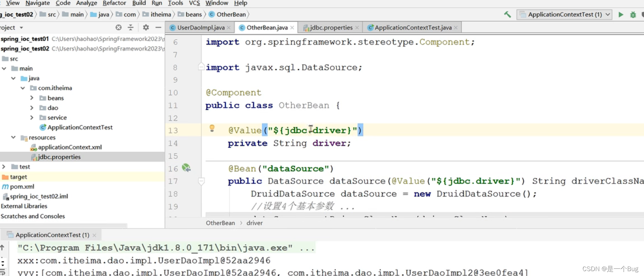The height and width of the screenshot is (276, 644).
Task: Click the Build project hammer icon
Action: click(x=507, y=15)
